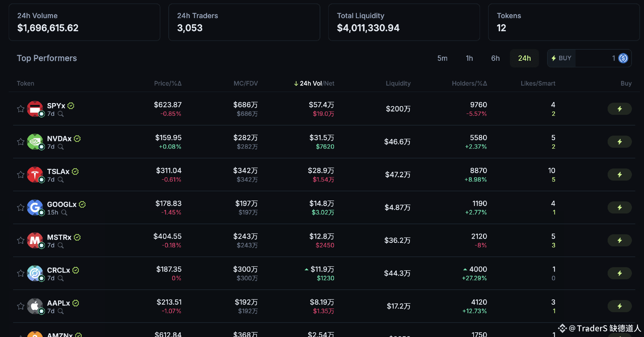Viewport: 644px width, 337px height.
Task: Click the GOOGLx Google logo
Action: [35, 207]
